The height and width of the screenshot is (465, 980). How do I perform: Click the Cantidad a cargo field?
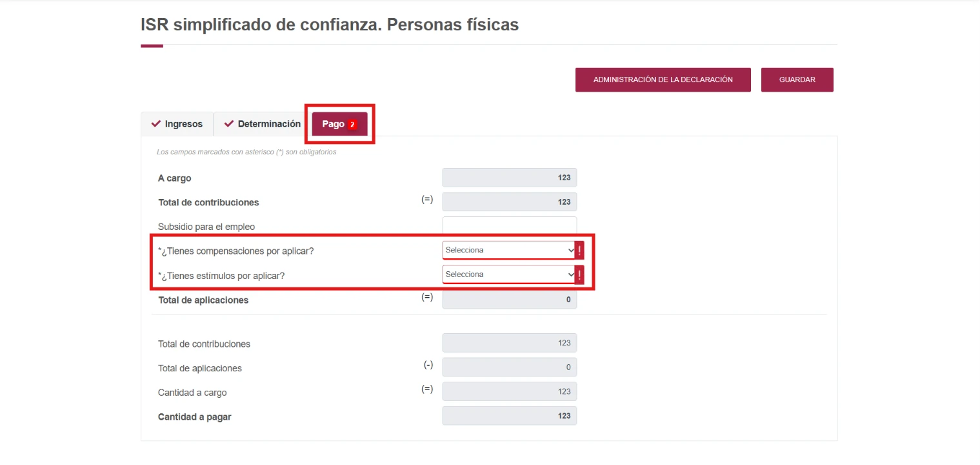(x=510, y=391)
